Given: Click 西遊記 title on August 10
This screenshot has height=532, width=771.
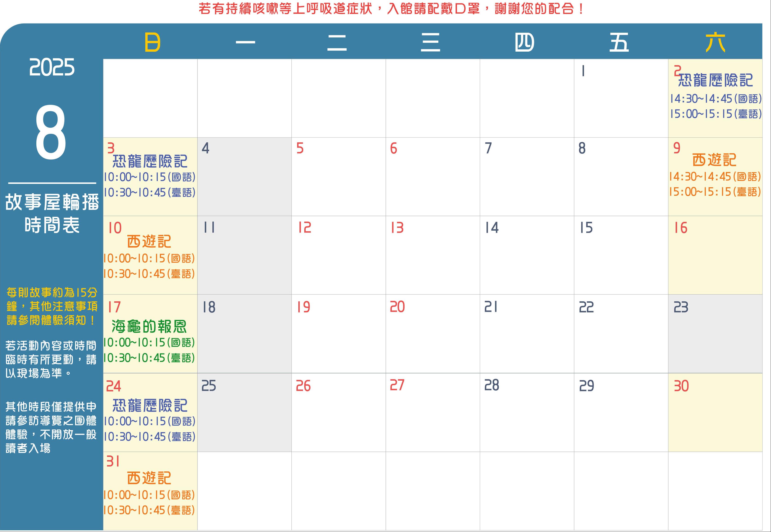Looking at the screenshot, I should click(149, 242).
